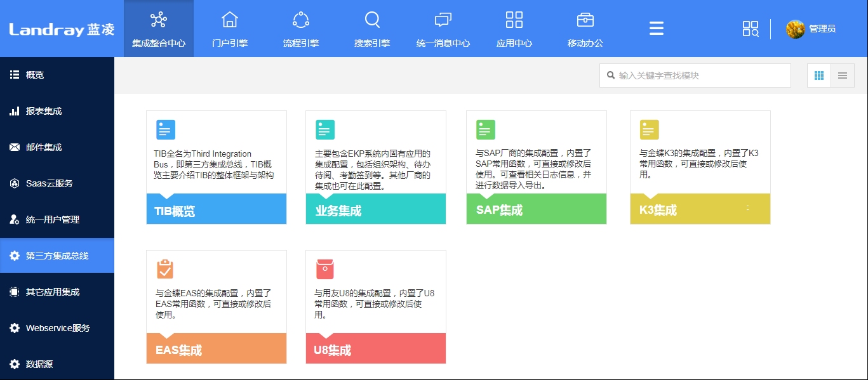This screenshot has width=868, height=380.
Task: Open the 集成整合中心 nav icon
Action: click(x=159, y=20)
